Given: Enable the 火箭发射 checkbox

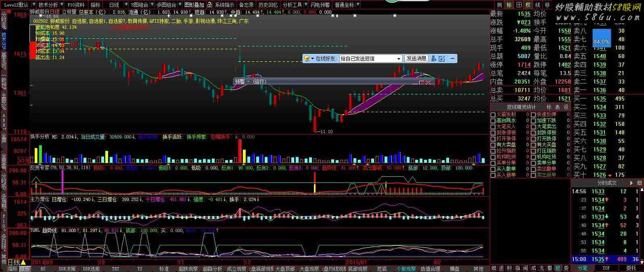Looking at the screenshot, I should (x=493, y=115).
